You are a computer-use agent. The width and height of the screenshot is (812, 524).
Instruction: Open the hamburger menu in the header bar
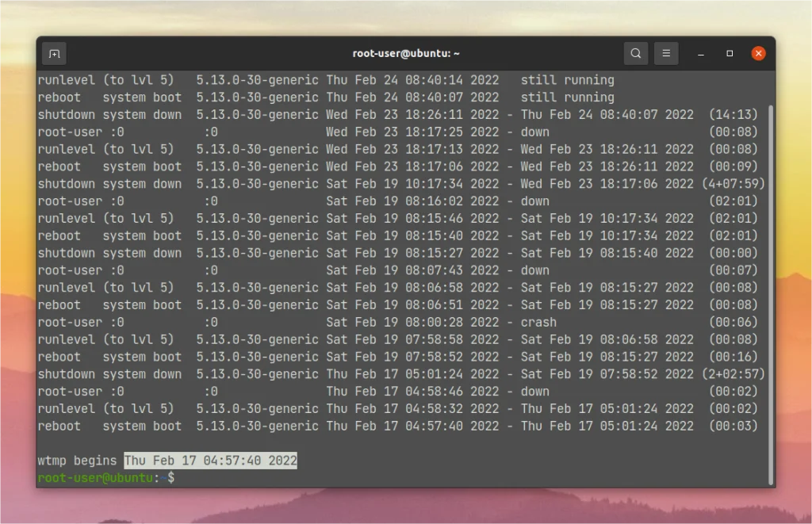666,53
